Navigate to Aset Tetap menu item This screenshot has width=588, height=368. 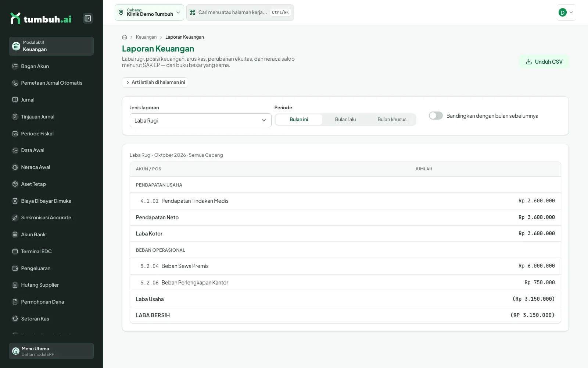click(x=51, y=184)
